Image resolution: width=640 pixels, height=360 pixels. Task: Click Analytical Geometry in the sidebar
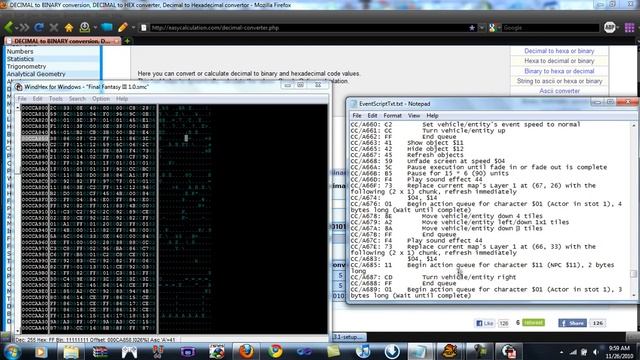tap(36, 74)
